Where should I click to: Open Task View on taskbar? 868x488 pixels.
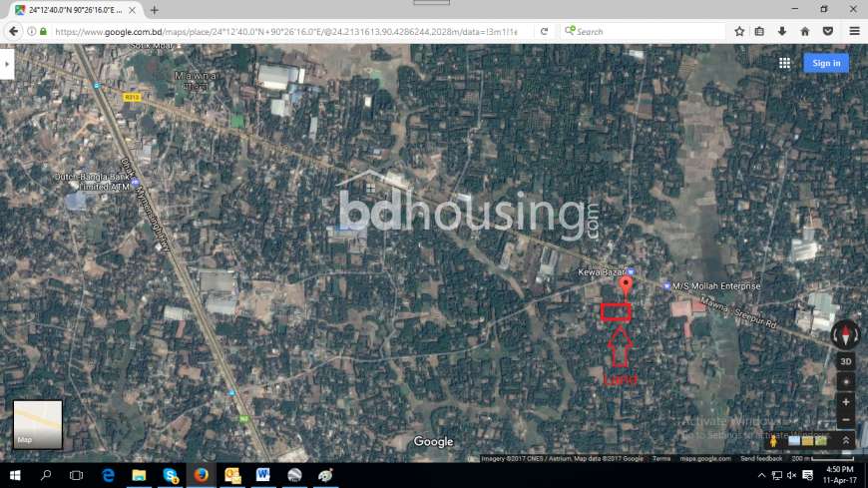(77, 475)
